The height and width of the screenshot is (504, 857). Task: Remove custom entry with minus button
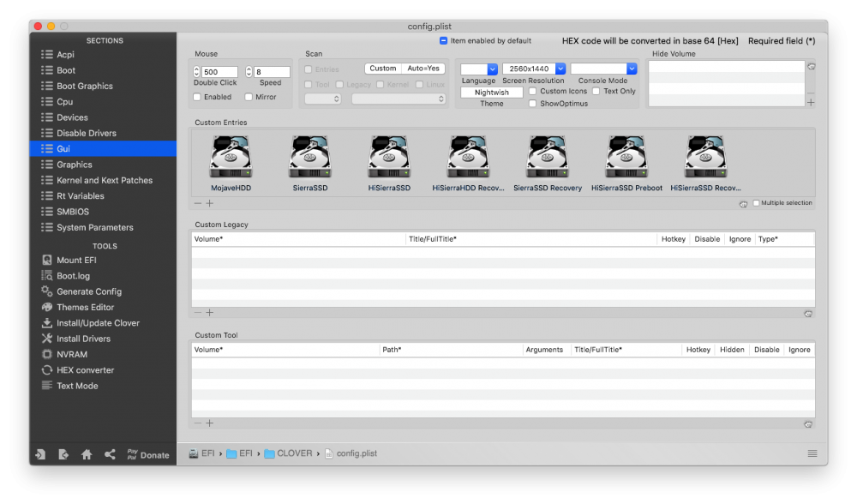[198, 203]
